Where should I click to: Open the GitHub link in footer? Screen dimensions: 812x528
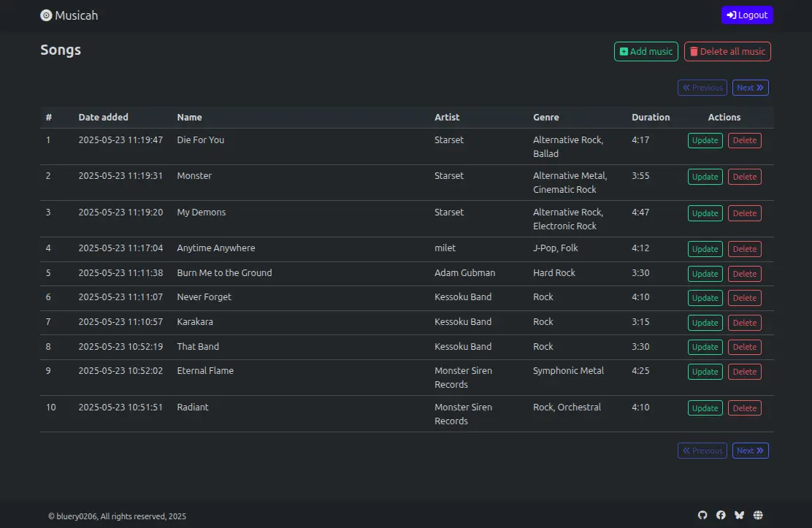click(x=702, y=516)
